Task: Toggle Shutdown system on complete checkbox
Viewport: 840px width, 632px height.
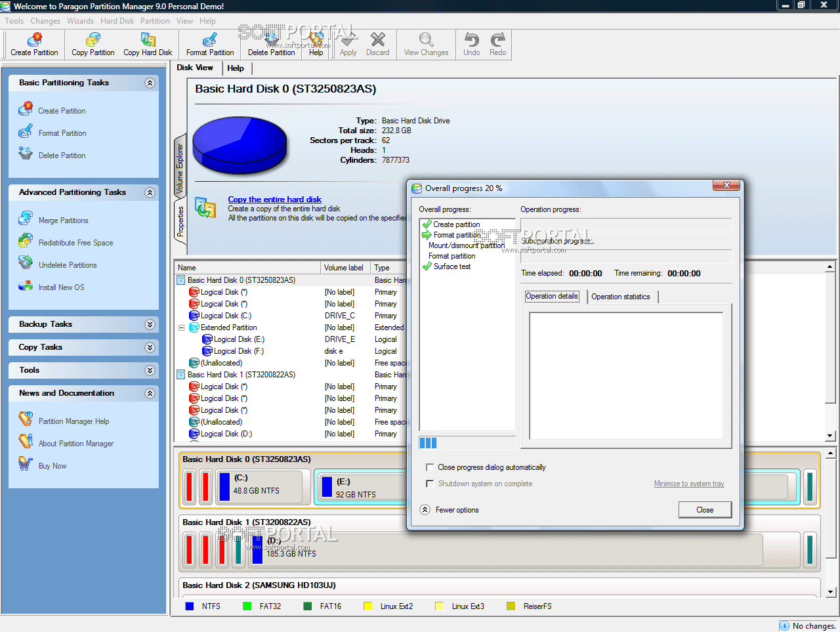Action: [430, 484]
